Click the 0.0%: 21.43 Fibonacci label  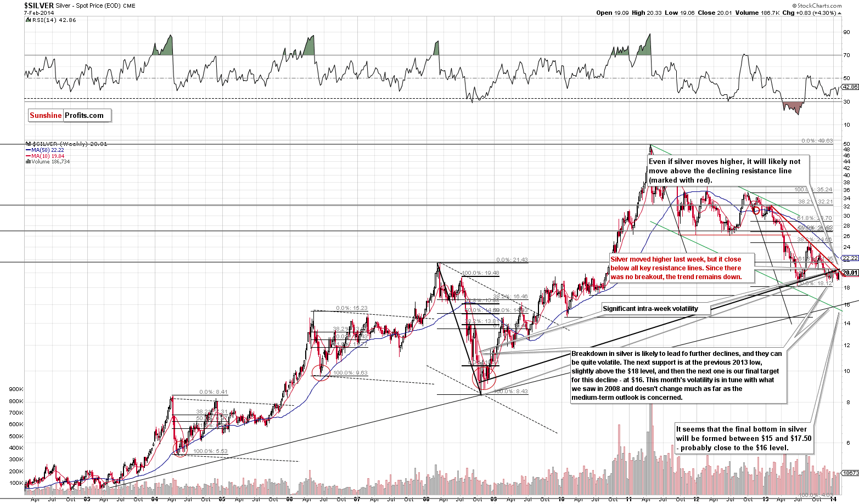point(512,260)
